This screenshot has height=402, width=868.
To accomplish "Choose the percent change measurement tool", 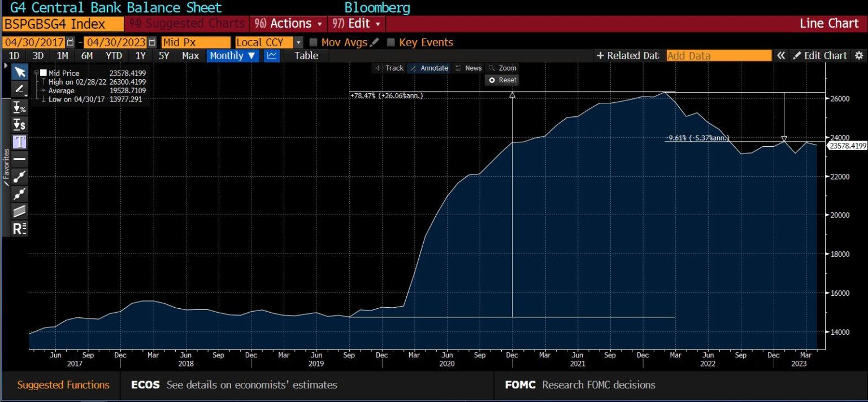I will pyautogui.click(x=20, y=107).
